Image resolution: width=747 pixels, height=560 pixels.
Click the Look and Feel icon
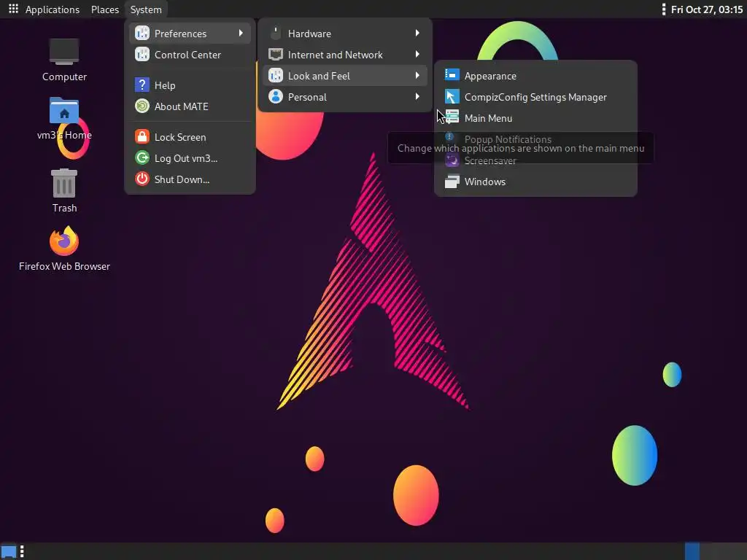point(275,75)
